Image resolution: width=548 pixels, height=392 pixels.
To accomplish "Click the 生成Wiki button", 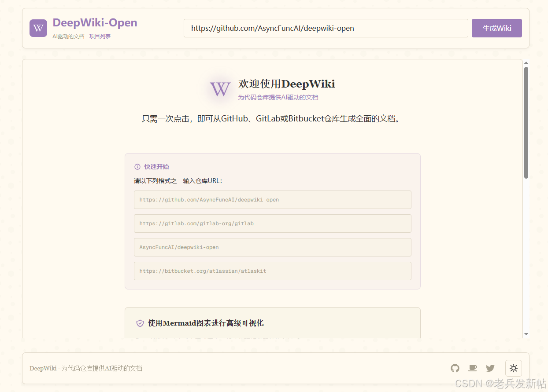I will click(x=497, y=28).
